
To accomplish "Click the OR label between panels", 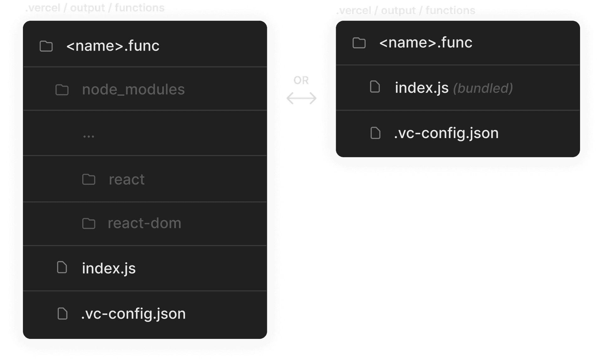I will [301, 80].
